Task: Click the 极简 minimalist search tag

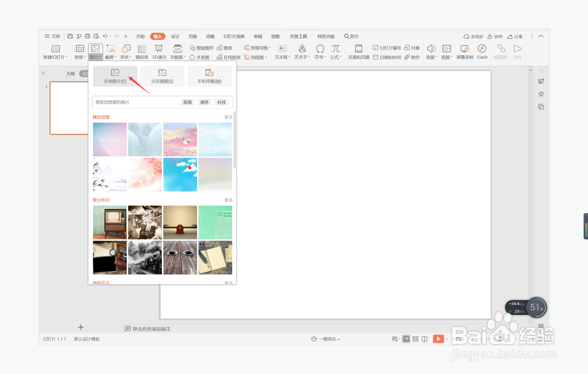Action: [x=188, y=102]
